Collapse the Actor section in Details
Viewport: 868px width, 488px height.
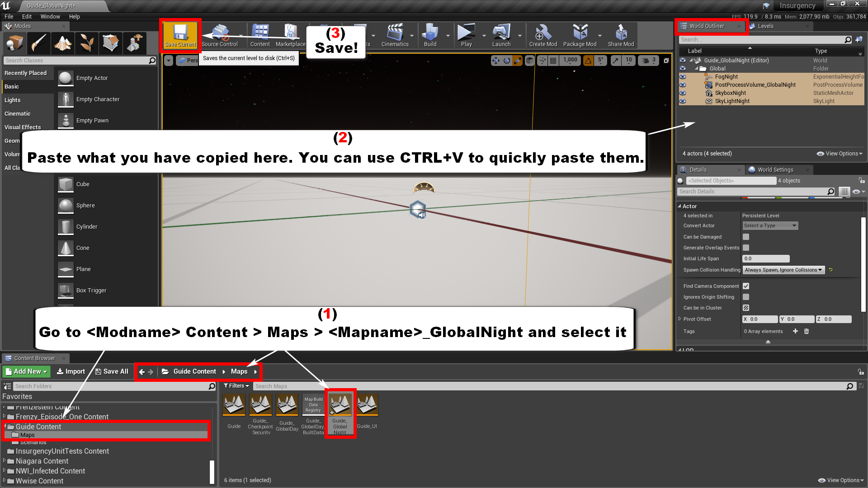(x=679, y=206)
